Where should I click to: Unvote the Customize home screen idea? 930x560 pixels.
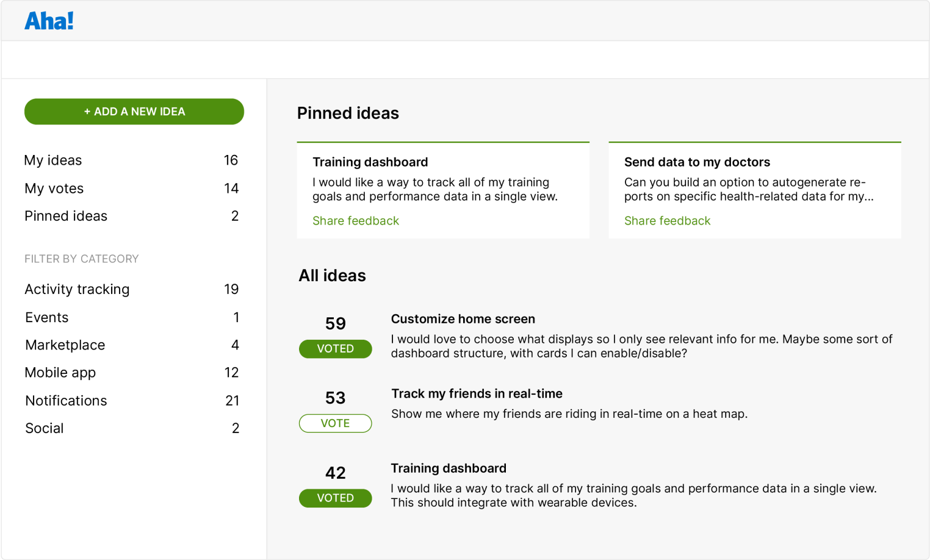click(335, 348)
